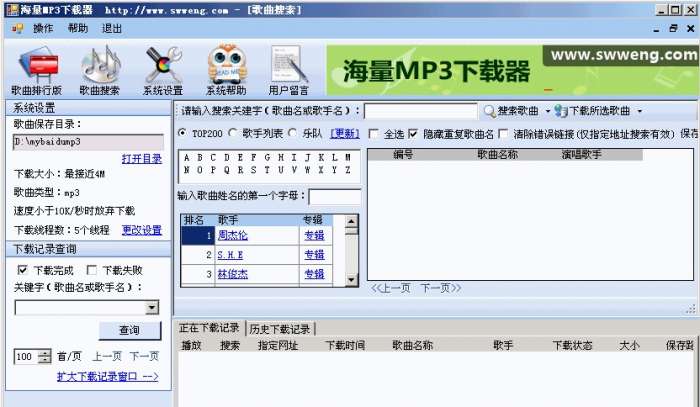Click the 演唱歌手 column header
The height and width of the screenshot is (407, 700).
(x=581, y=155)
